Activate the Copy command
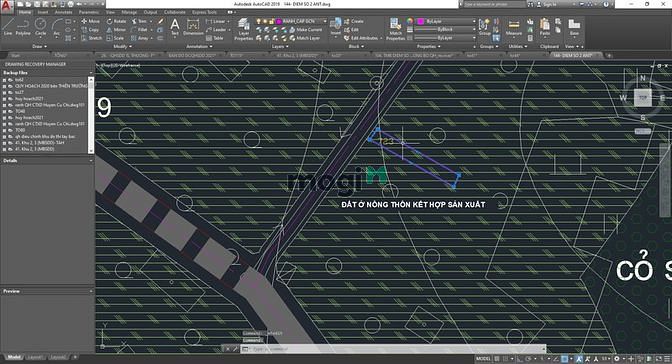This screenshot has width=672, height=364. pyautogui.click(x=90, y=30)
